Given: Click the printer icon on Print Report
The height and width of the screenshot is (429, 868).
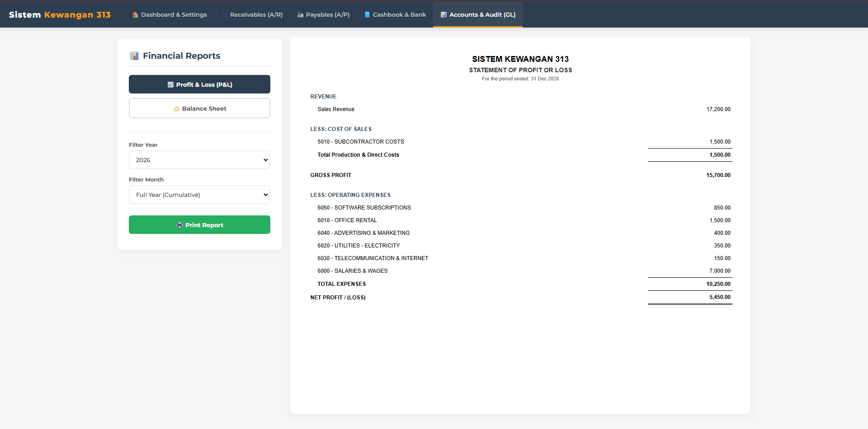Looking at the screenshot, I should pos(179,225).
